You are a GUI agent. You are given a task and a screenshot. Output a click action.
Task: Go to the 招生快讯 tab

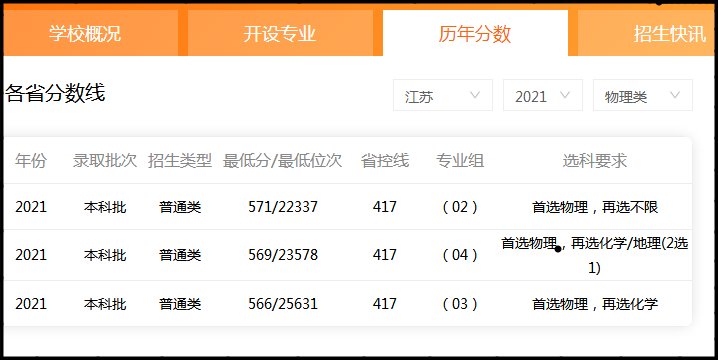click(647, 33)
